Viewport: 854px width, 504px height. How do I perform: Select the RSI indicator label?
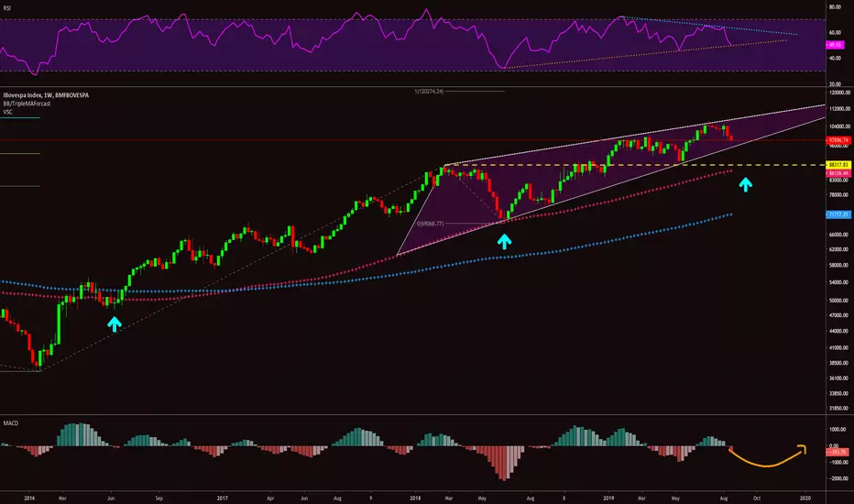pos(7,8)
